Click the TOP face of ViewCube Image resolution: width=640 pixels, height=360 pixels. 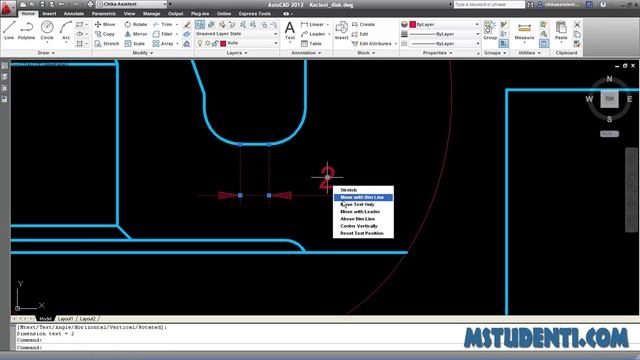coord(609,99)
